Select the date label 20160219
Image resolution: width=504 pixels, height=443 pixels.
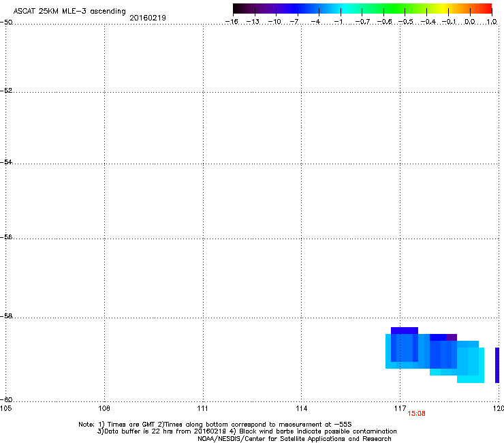click(x=148, y=18)
